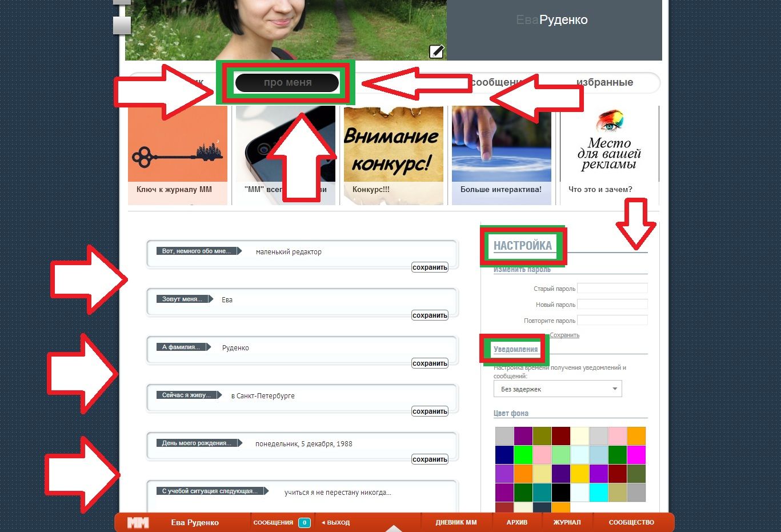Click the messages counter badge showing 0
This screenshot has width=781, height=532.
305,522
